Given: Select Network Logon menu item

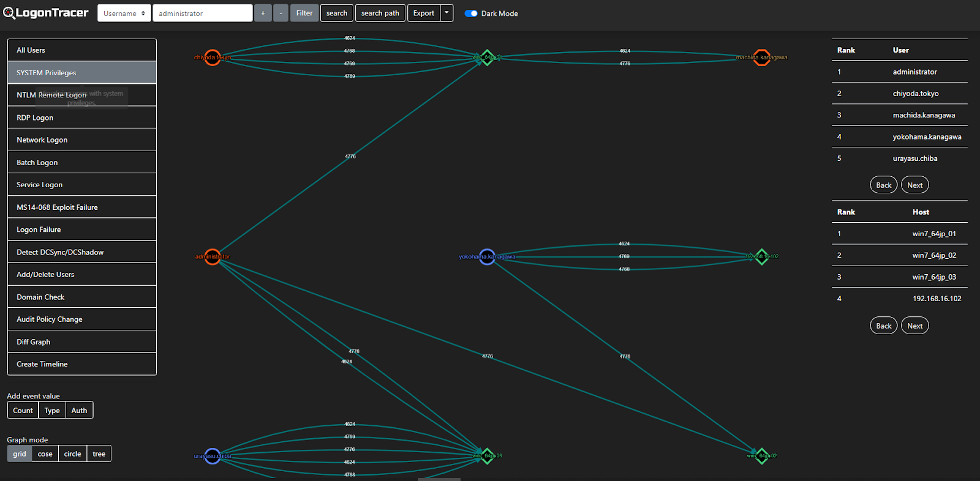Looking at the screenshot, I should point(82,140).
